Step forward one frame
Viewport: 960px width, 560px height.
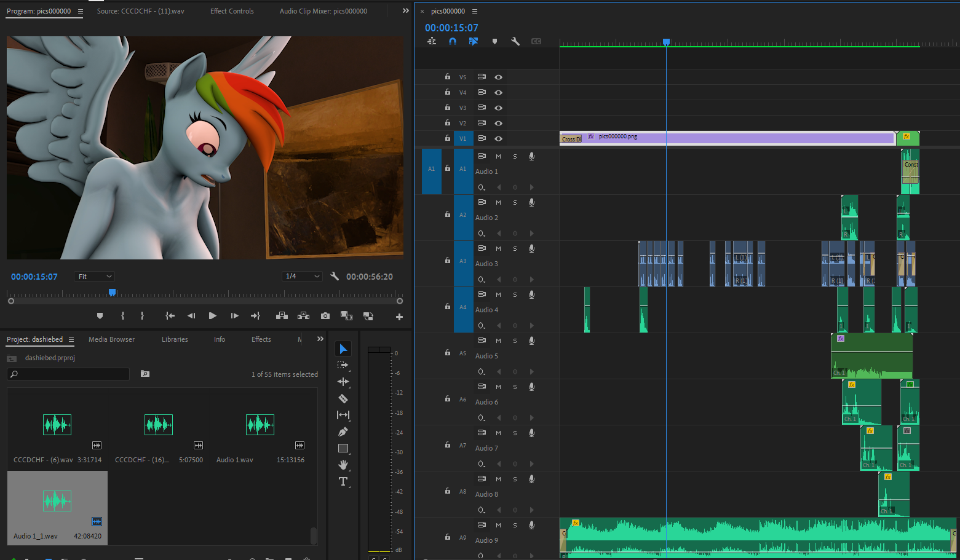(234, 316)
